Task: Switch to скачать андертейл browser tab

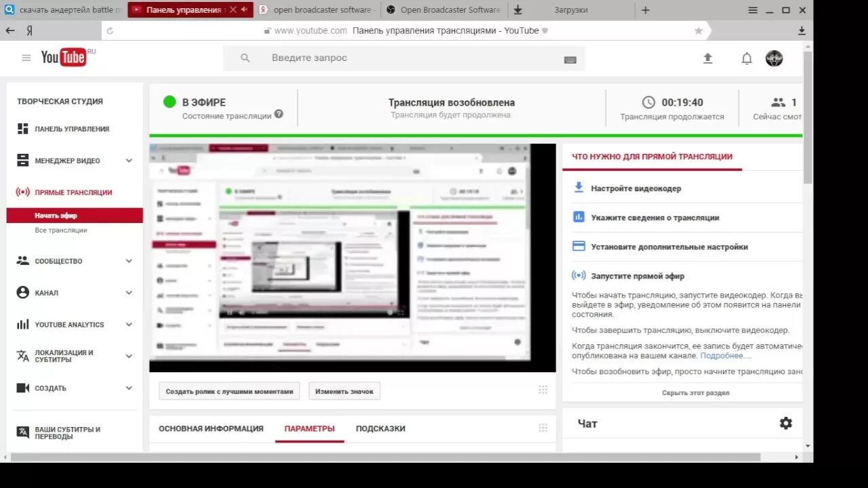Action: [x=63, y=9]
